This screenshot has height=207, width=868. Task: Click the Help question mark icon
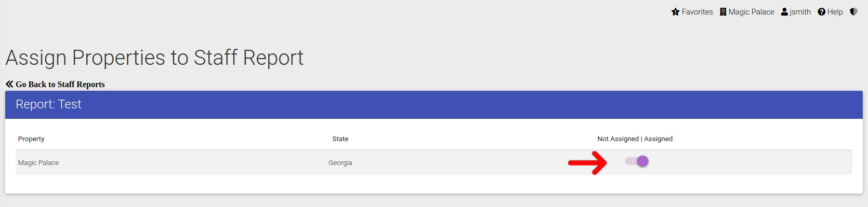tap(821, 12)
